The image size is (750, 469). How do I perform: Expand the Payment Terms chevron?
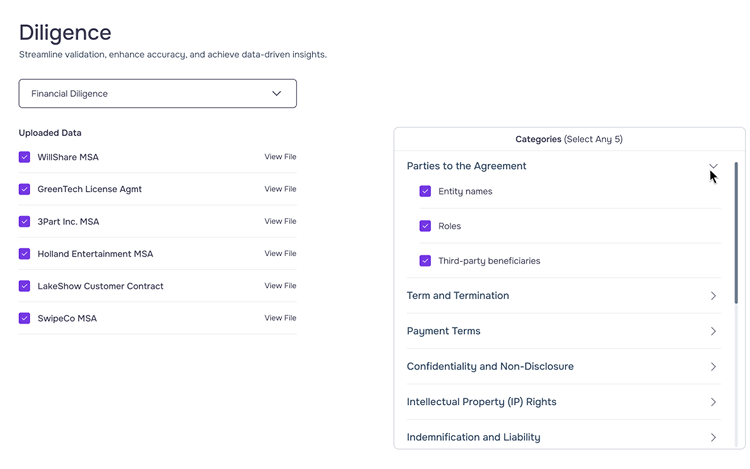[x=713, y=331]
